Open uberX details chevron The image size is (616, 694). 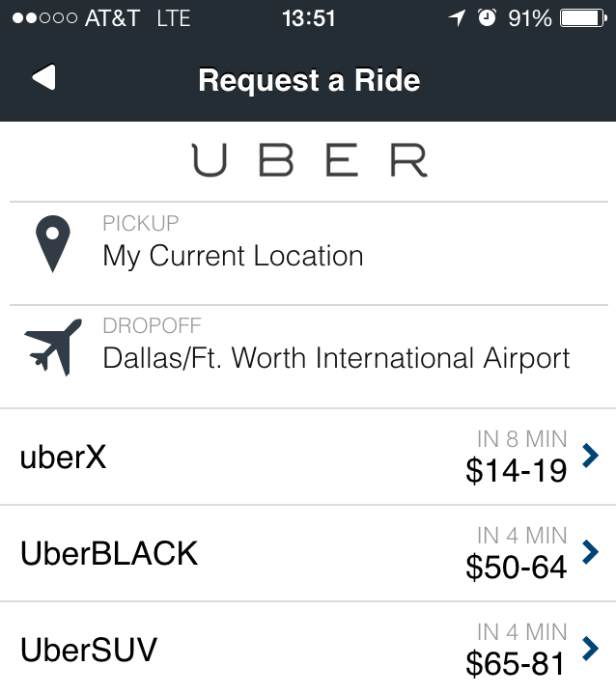591,456
